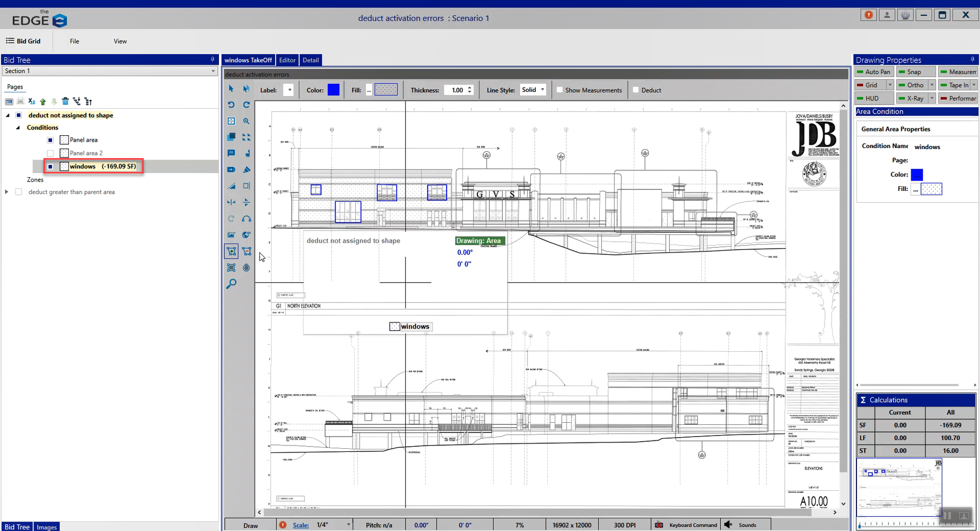Expand the deduct greater than parent area node
The image size is (980, 531).
[7, 192]
